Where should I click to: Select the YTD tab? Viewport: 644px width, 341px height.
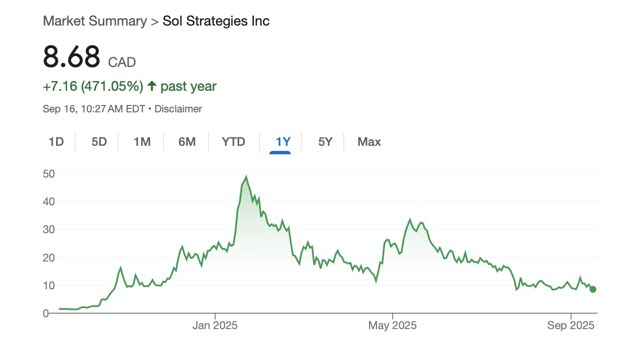click(234, 142)
